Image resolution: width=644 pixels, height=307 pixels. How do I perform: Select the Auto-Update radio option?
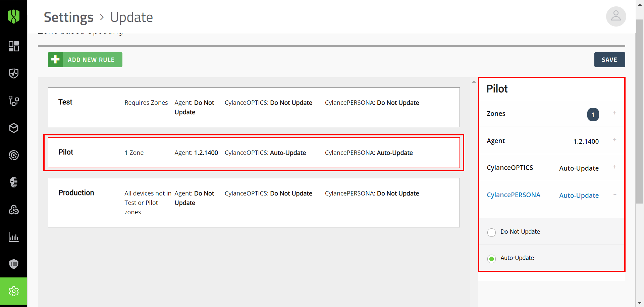[491, 259]
